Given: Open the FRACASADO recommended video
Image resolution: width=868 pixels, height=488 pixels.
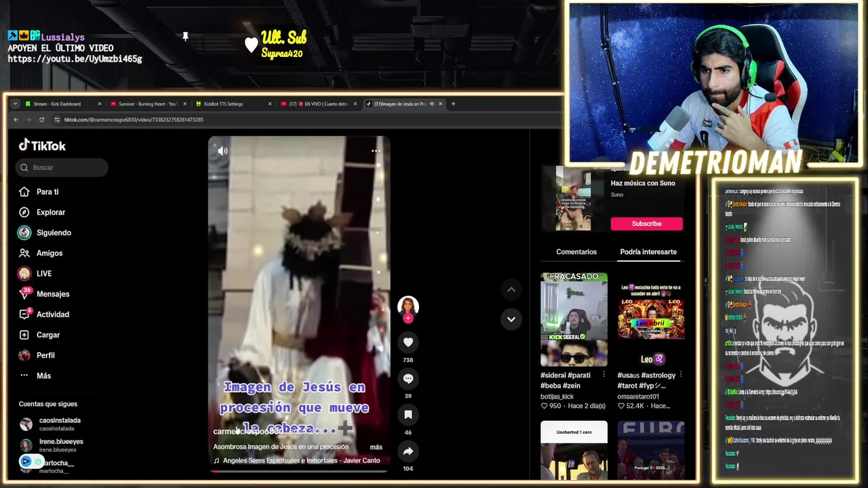Looking at the screenshot, I should pos(574,319).
